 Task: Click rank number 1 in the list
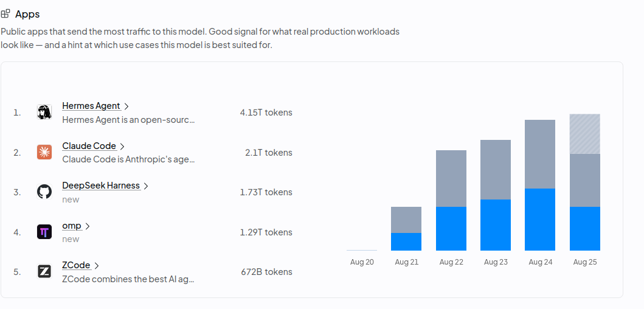click(x=17, y=113)
